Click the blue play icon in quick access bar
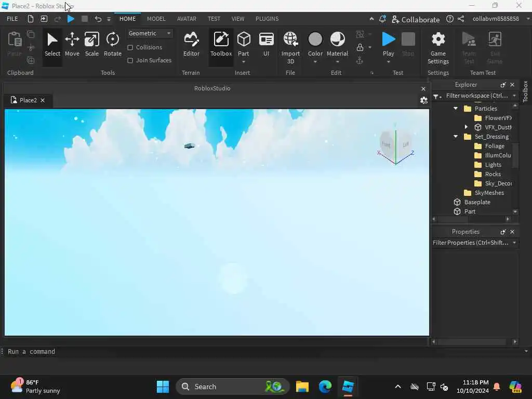This screenshot has height=399, width=532. coord(71,19)
